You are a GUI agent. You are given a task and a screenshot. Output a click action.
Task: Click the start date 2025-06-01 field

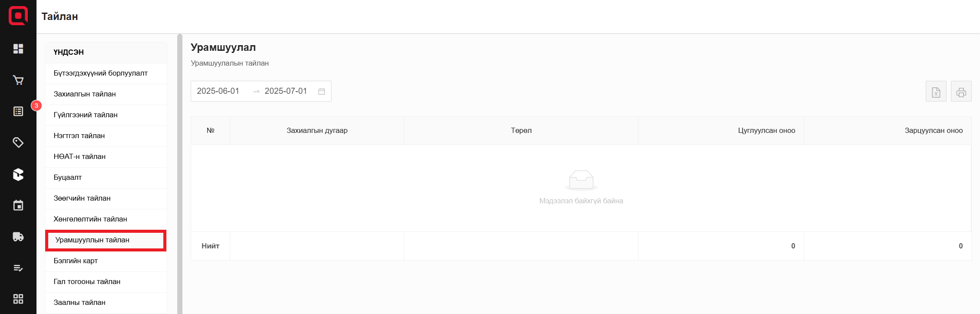[218, 91]
